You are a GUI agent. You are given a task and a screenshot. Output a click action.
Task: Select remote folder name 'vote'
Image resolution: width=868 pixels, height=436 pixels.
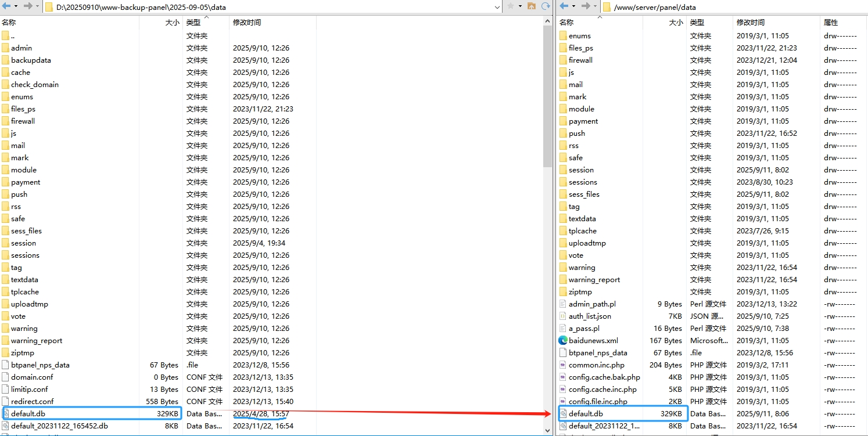pos(576,255)
